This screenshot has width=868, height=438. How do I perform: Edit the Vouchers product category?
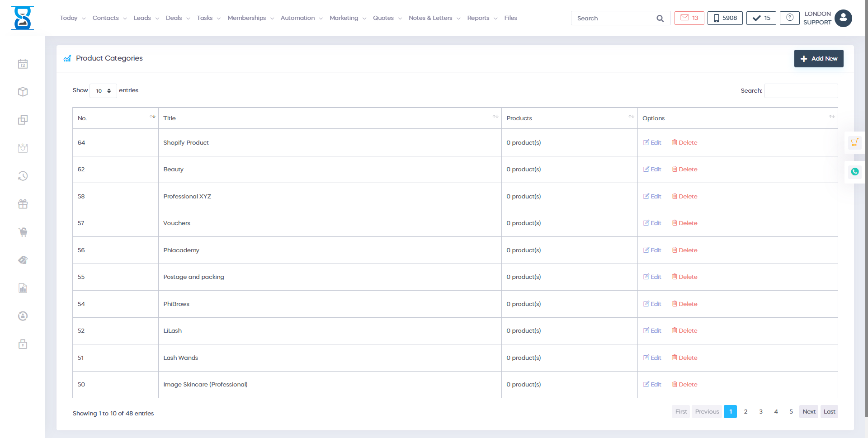coord(652,223)
